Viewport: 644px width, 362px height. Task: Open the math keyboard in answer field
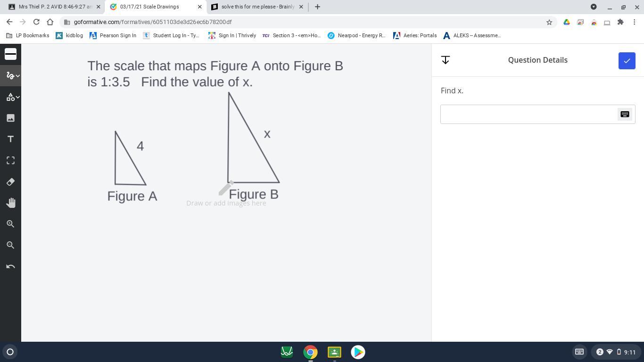625,114
